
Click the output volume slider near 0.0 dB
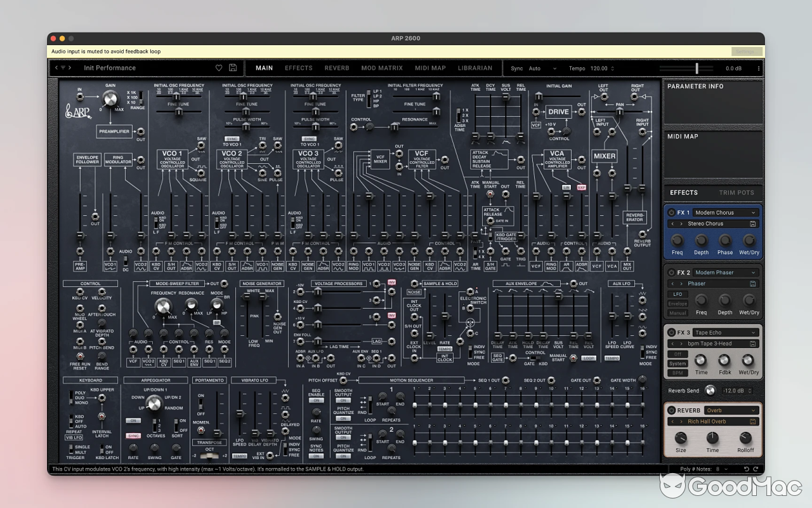tap(696, 68)
